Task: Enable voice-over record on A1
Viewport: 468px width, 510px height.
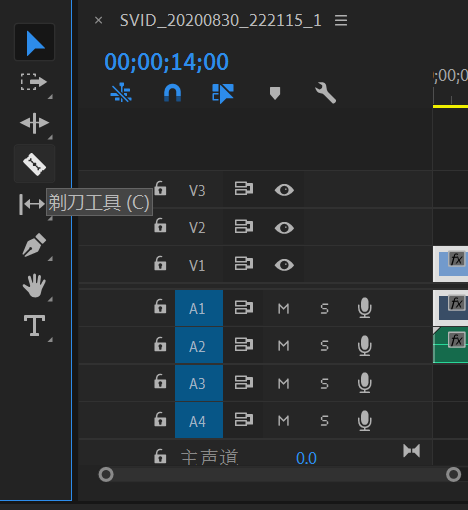Action: [365, 308]
